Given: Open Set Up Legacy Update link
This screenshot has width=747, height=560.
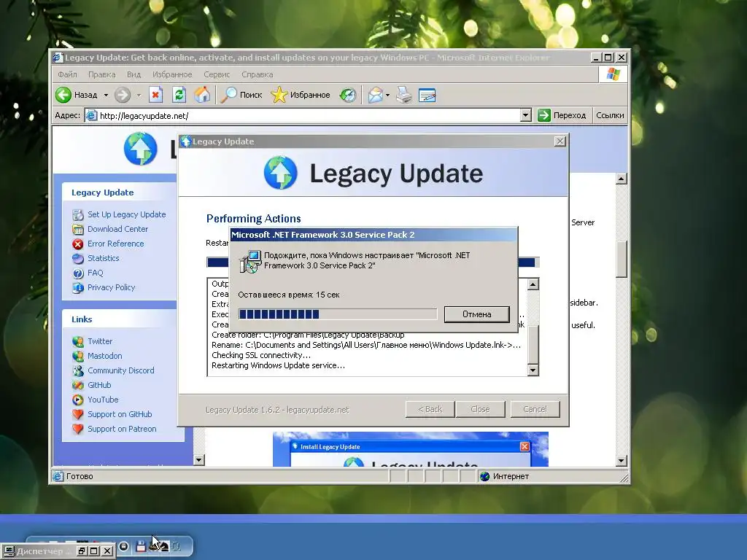Looking at the screenshot, I should tap(127, 214).
